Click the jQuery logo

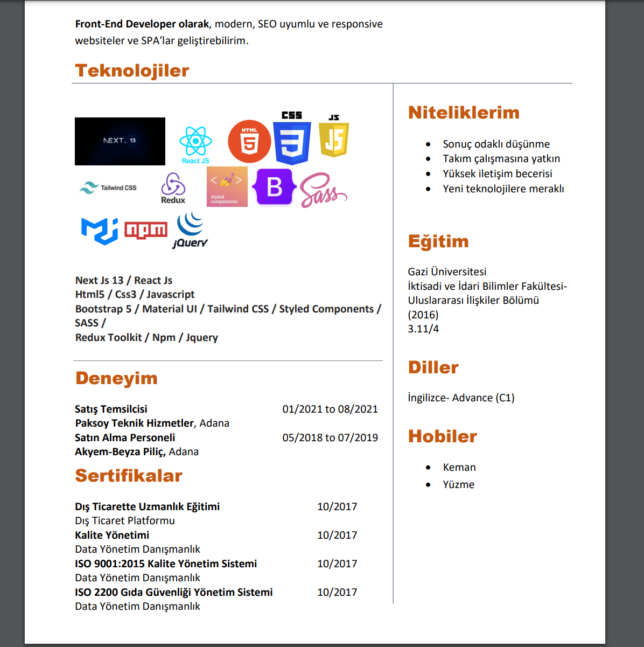[x=190, y=230]
